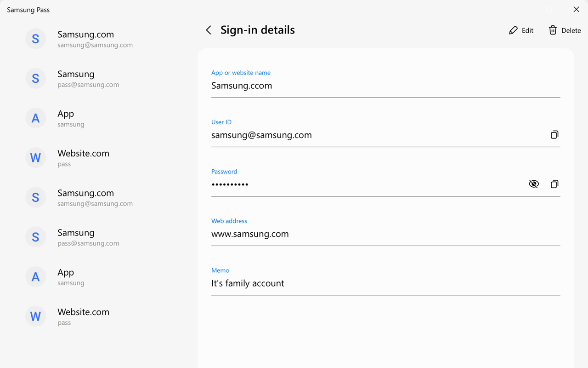588x368 pixels.
Task: Click the Memo field text
Action: (248, 283)
